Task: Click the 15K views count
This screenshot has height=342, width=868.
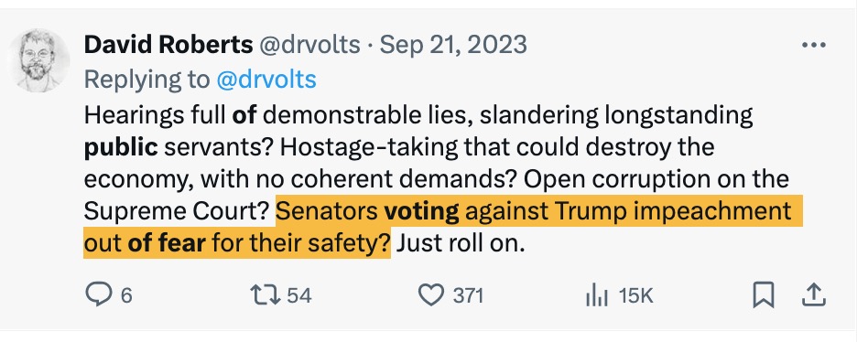Action: pos(636,296)
